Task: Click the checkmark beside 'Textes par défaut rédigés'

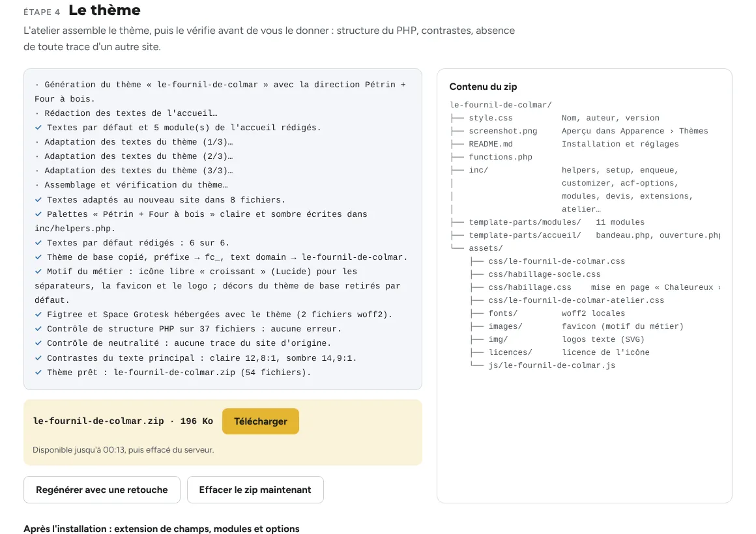Action: [38, 243]
